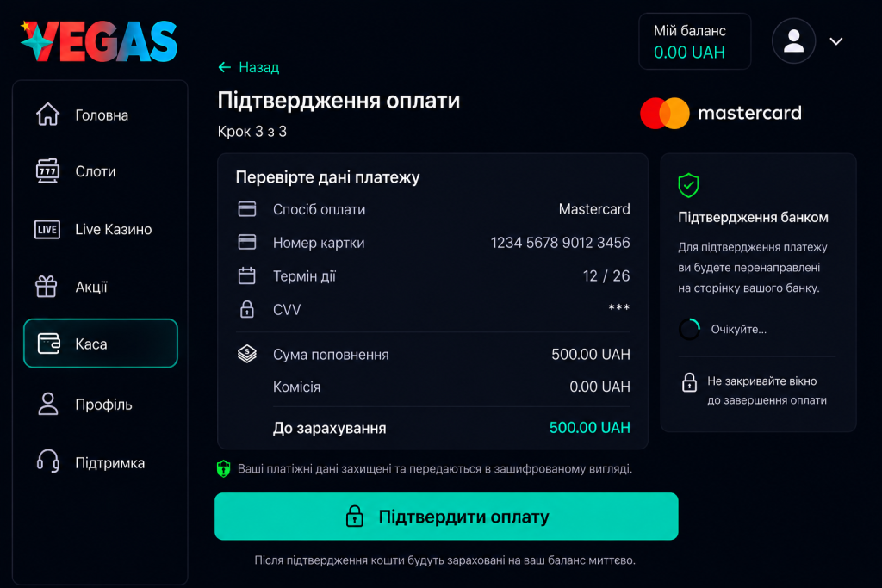Screen dimensions: 882x588
Task: Click the slot machine icon for Слоти
Action: pyautogui.click(x=48, y=171)
